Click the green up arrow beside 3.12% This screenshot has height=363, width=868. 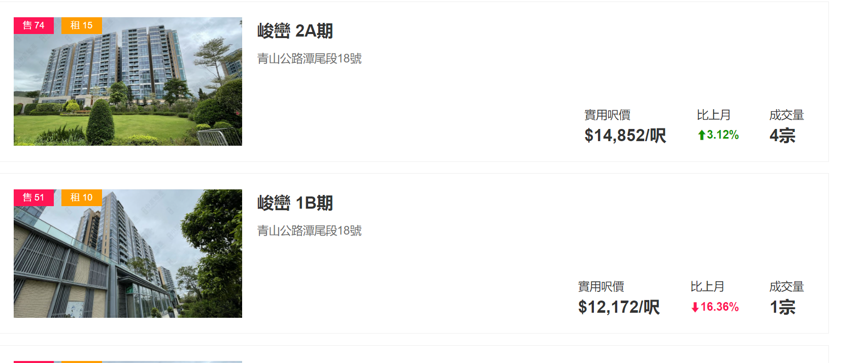(x=702, y=135)
